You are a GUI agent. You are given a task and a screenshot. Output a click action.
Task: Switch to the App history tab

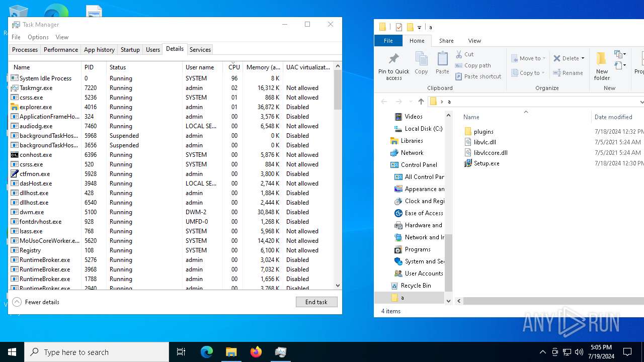click(x=99, y=50)
